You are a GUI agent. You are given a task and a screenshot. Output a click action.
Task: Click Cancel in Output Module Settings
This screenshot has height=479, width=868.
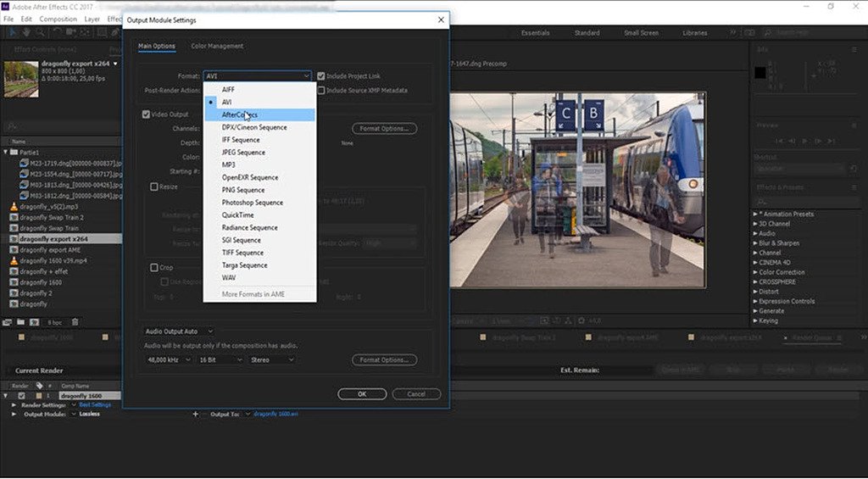pyautogui.click(x=416, y=394)
